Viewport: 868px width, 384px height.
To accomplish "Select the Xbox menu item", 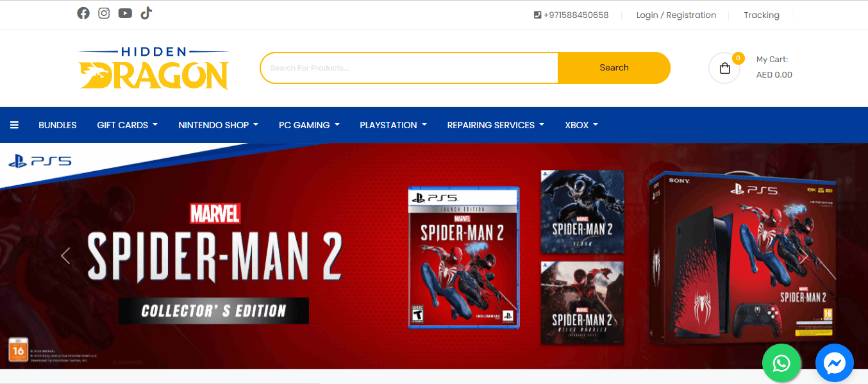I will coord(581,125).
